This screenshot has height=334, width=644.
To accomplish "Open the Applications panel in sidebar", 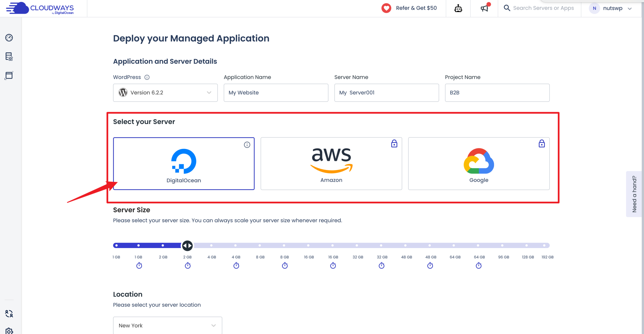I will (9, 76).
